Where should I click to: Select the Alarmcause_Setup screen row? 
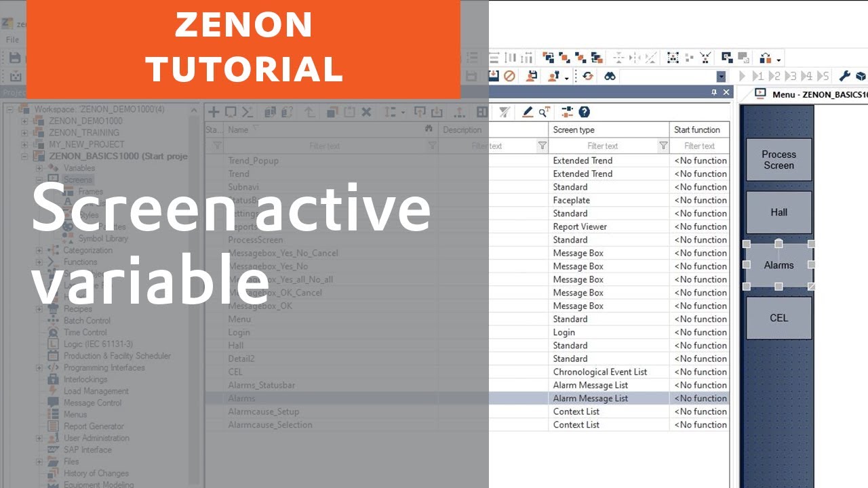coord(467,411)
